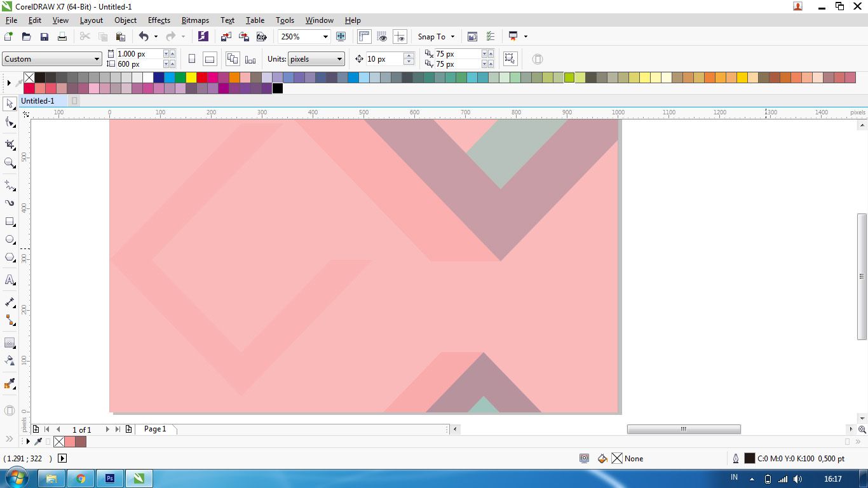Viewport: 868px width, 488px height.
Task: Open a file from toolbar
Action: [27, 37]
